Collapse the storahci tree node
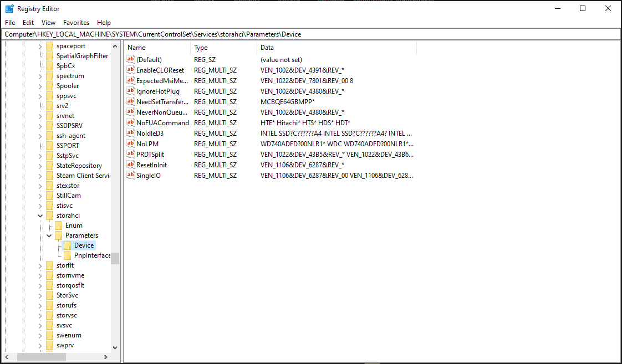This screenshot has width=622, height=364. (40, 215)
